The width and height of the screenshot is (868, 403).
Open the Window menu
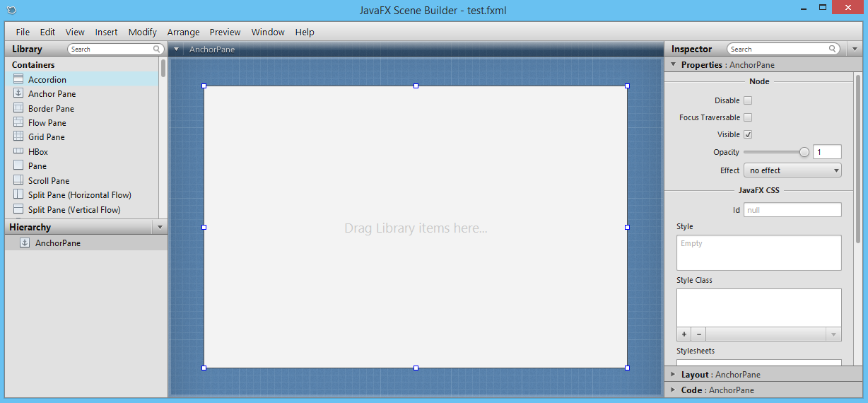click(x=268, y=32)
